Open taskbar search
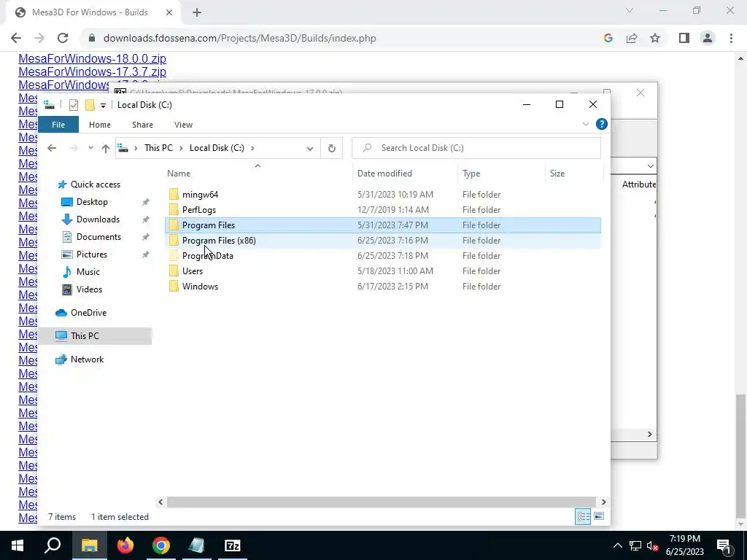Screen dimensions: 747x560 pyautogui.click(x=53, y=545)
